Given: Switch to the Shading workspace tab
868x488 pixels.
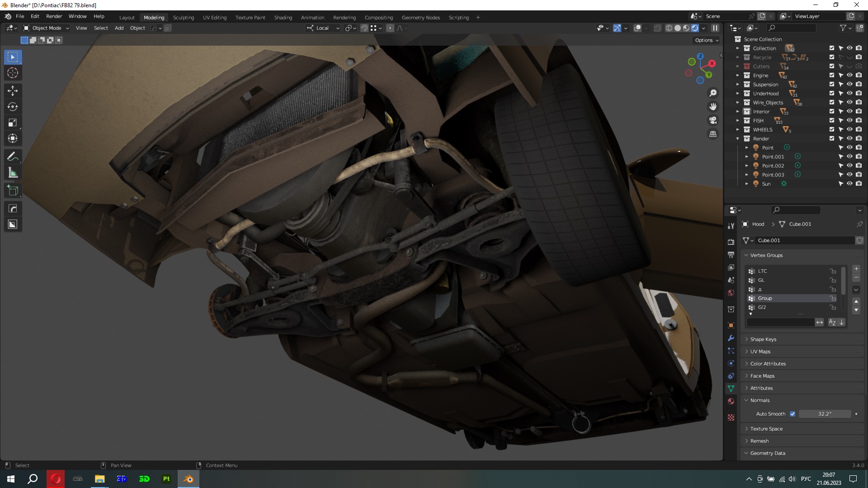Looking at the screenshot, I should coord(283,18).
